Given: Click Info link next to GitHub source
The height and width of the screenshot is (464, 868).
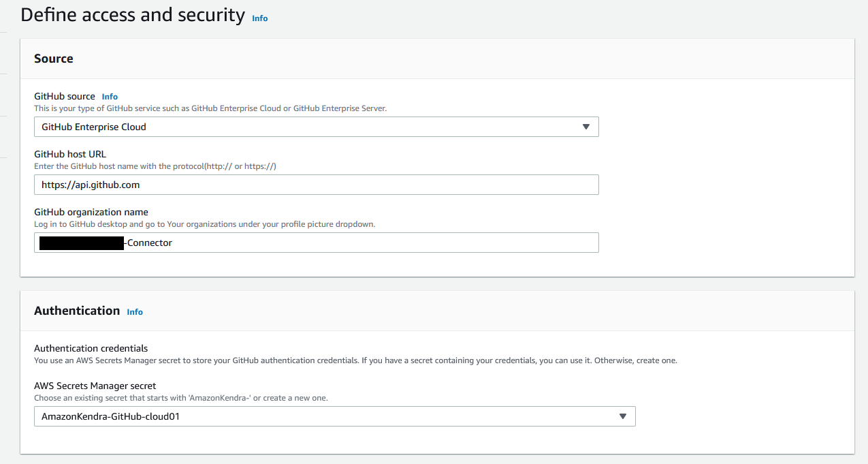Looking at the screenshot, I should pos(110,97).
